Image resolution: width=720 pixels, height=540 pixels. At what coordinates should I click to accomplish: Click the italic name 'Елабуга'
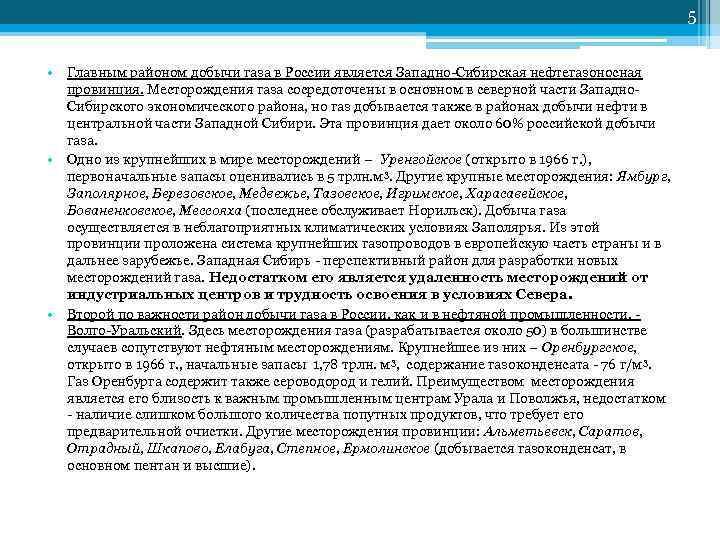242,449
